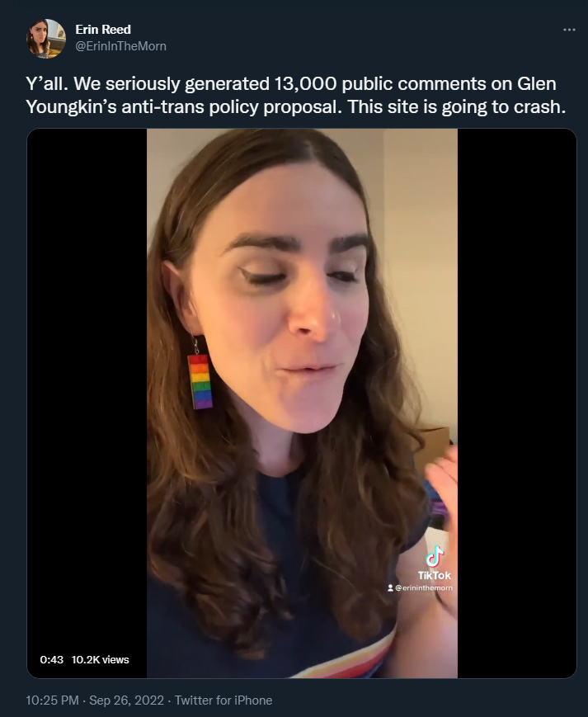The width and height of the screenshot is (588, 717).
Task: Open the @ErinInTheMorn handle link
Action: [x=120, y=46]
